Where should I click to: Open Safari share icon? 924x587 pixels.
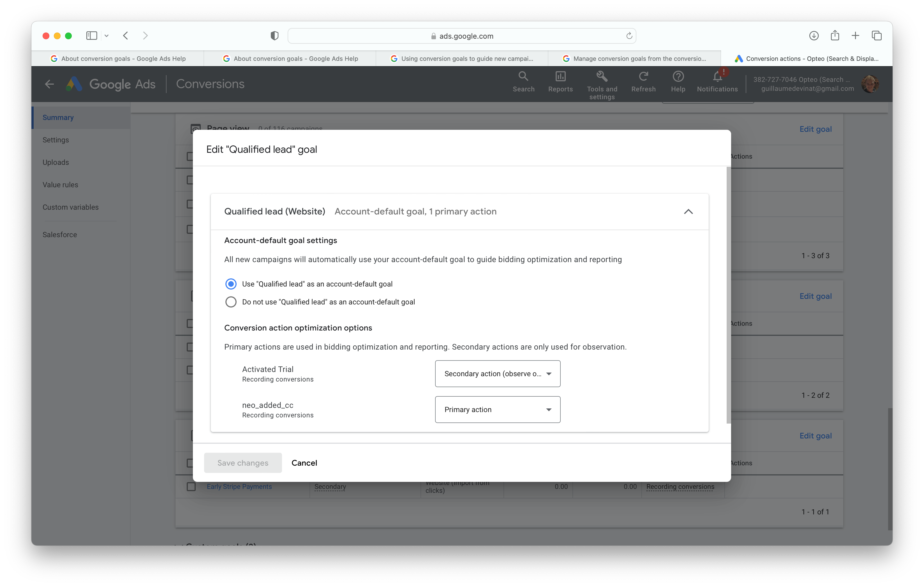point(835,36)
